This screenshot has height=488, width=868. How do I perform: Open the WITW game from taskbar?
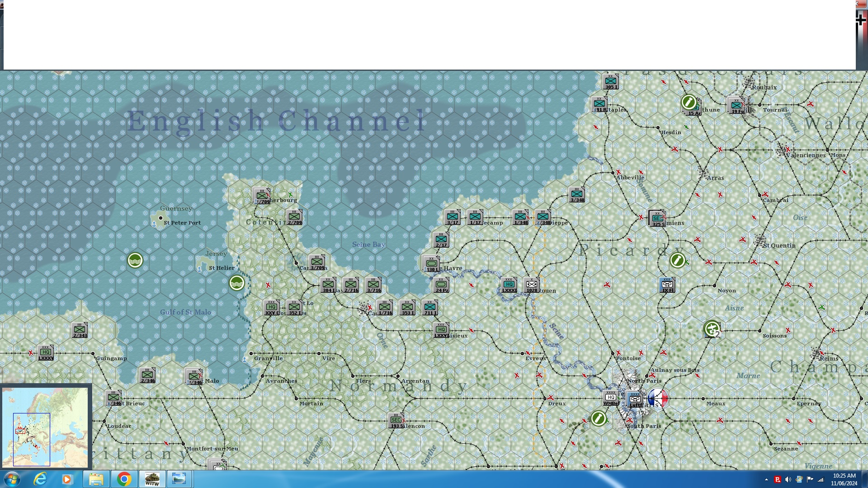(152, 479)
